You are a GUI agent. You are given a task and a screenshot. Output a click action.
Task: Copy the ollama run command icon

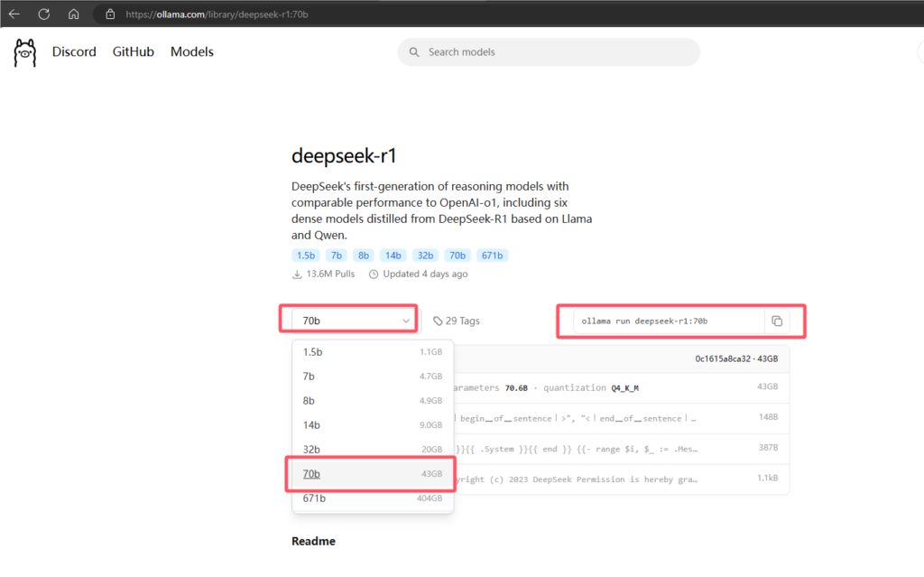click(777, 321)
